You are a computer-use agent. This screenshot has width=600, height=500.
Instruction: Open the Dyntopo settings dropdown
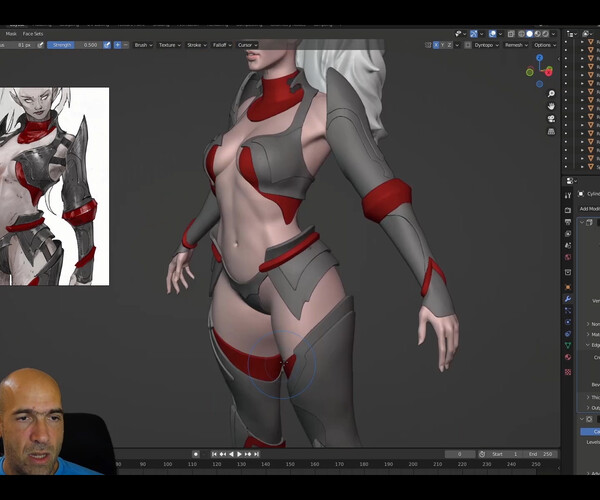click(486, 45)
